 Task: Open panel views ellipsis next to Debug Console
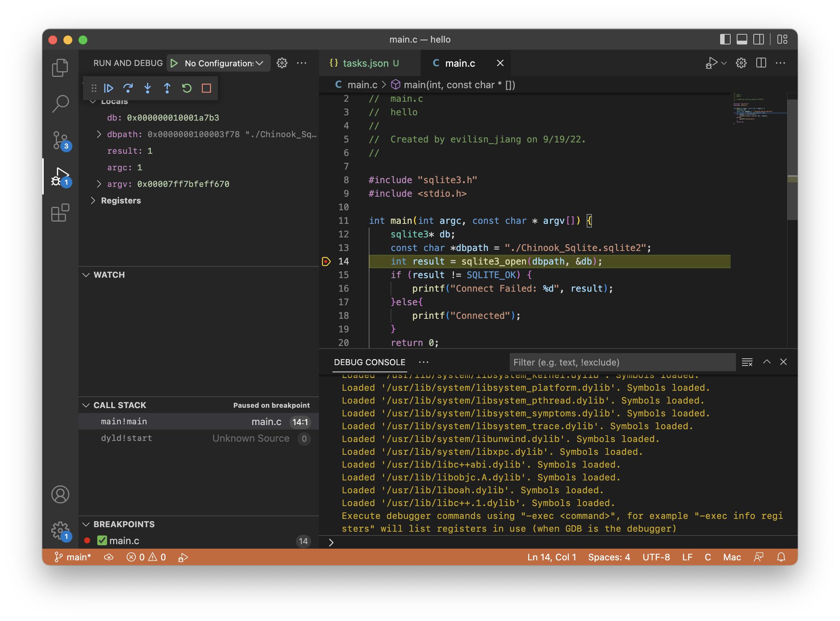click(424, 362)
